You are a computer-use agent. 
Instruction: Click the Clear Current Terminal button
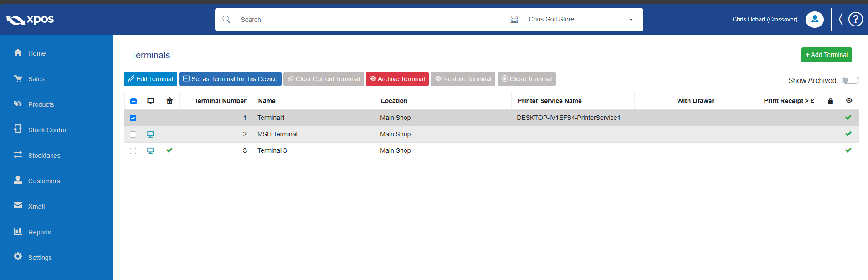pos(324,79)
